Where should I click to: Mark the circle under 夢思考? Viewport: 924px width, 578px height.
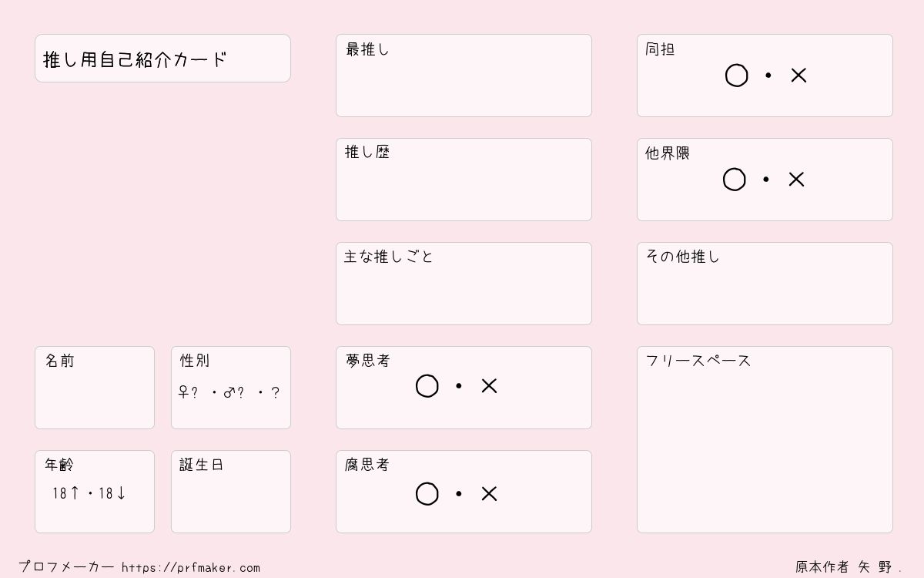(427, 386)
